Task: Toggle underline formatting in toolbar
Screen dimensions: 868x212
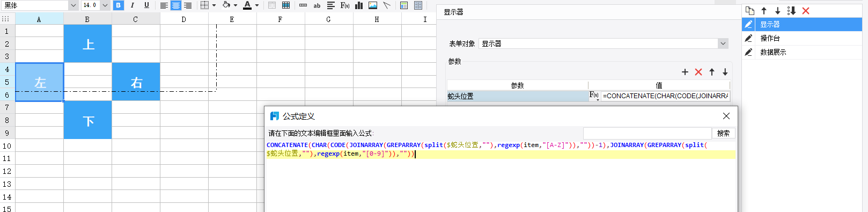Action: [146, 5]
